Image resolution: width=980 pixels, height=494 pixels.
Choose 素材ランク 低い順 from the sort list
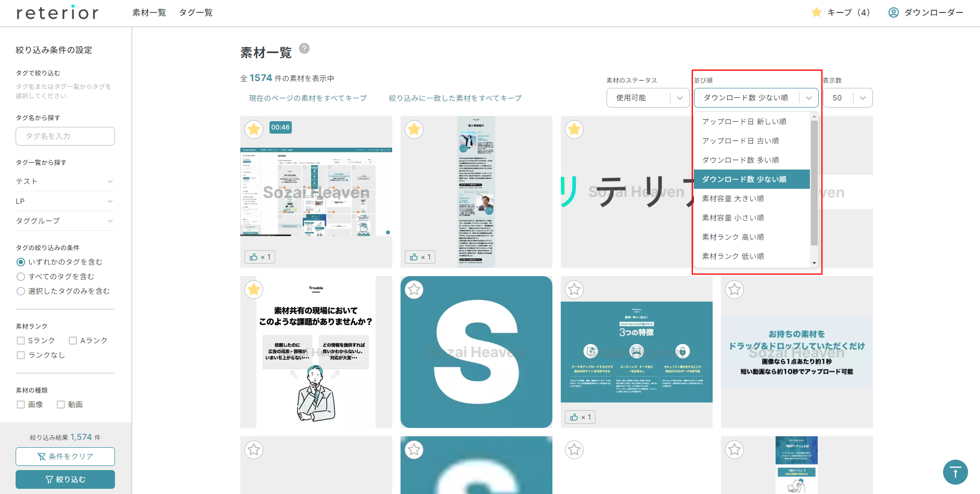[x=752, y=256]
